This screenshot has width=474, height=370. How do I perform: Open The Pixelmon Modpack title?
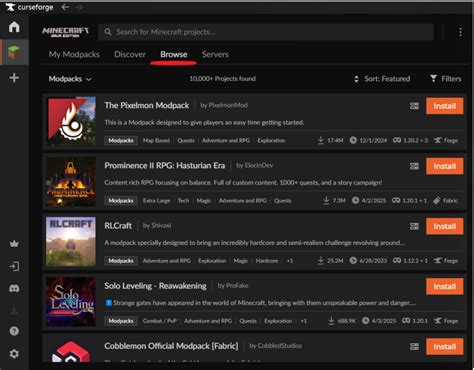147,105
